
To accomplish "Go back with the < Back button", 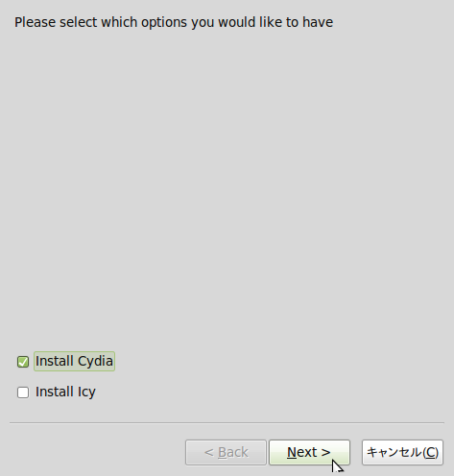I will pyautogui.click(x=226, y=452).
